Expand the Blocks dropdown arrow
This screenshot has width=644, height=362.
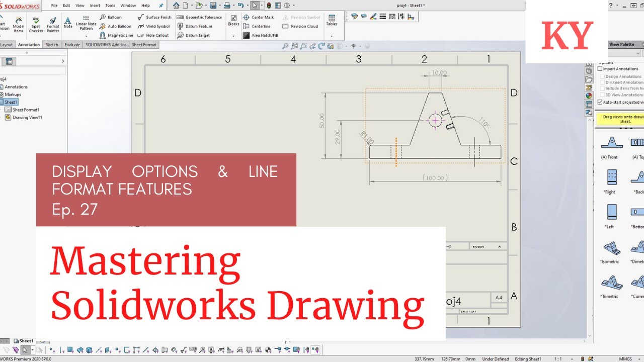click(233, 36)
